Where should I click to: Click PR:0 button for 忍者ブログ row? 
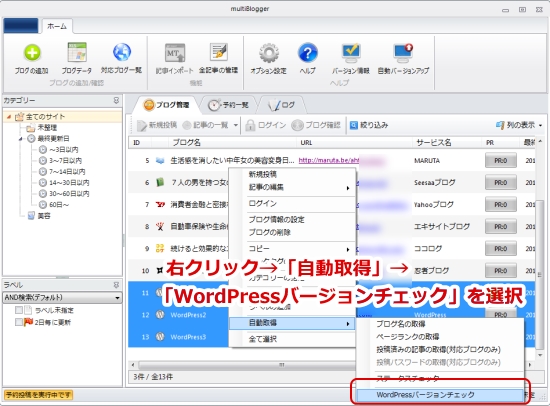click(x=501, y=271)
